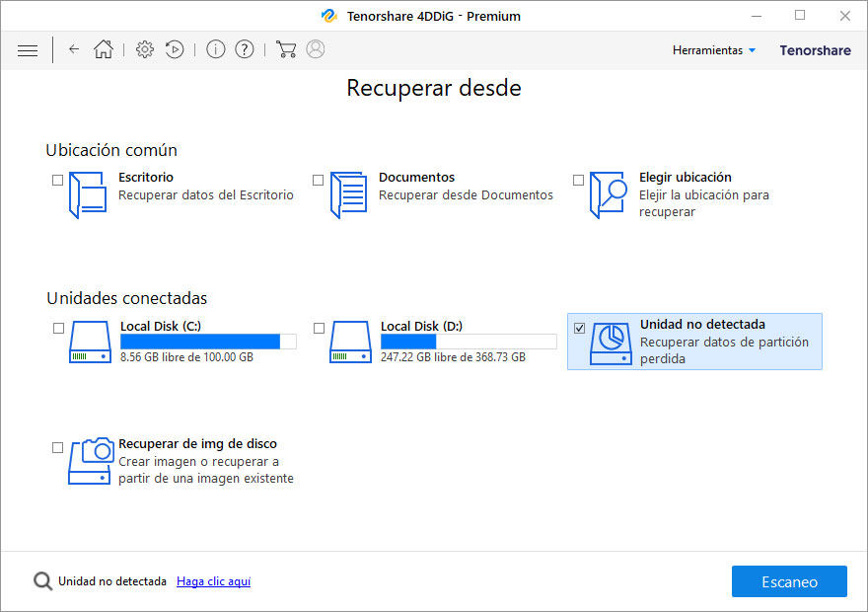Click the Unidad no detectada title
The image size is (868, 612).
coord(702,324)
